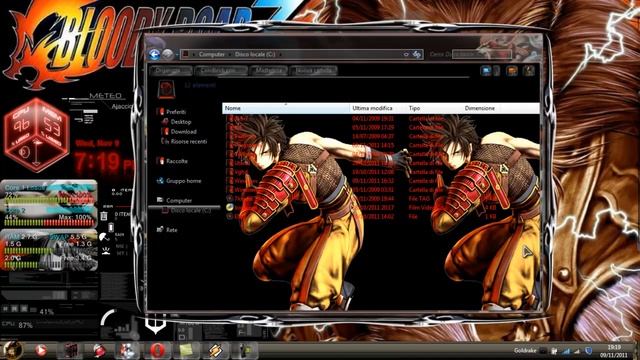
Task: Sort by the Nome column header
Action: [286, 108]
